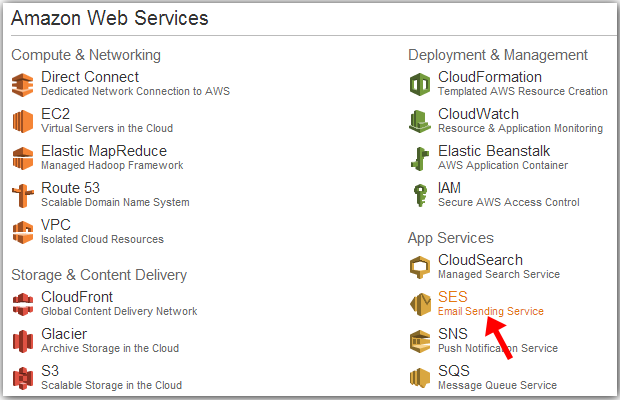The width and height of the screenshot is (620, 400).
Task: Open Elastic Beanstalk link
Action: click(494, 151)
